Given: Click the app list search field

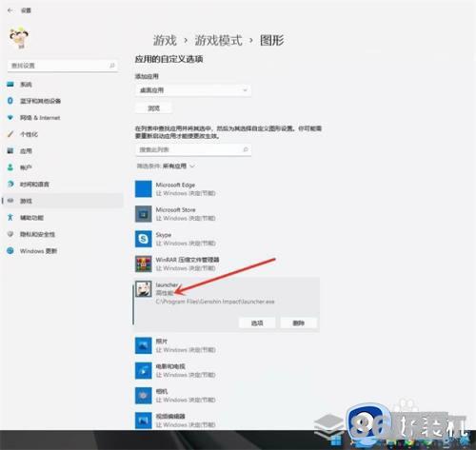Looking at the screenshot, I should pyautogui.click(x=193, y=149).
